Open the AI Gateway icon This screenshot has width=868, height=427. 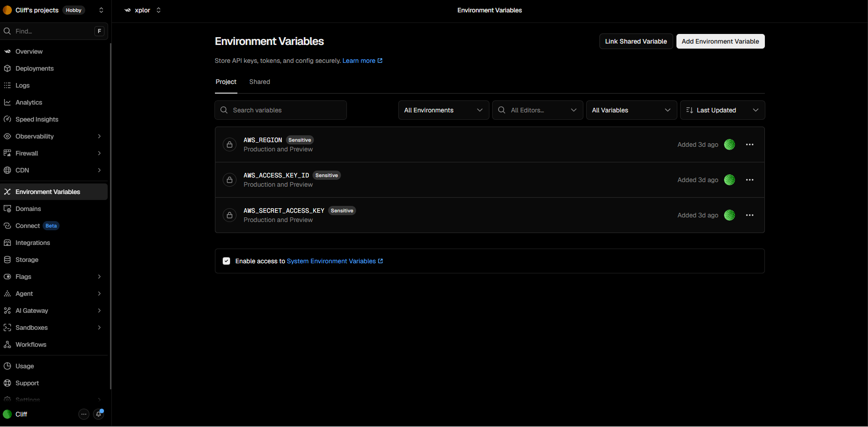click(7, 311)
